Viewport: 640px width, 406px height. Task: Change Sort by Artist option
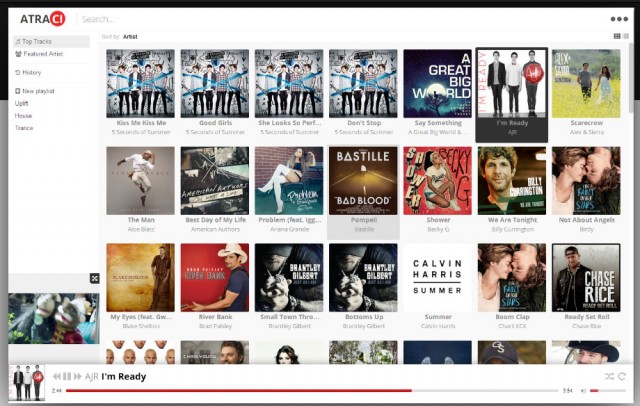tap(130, 37)
